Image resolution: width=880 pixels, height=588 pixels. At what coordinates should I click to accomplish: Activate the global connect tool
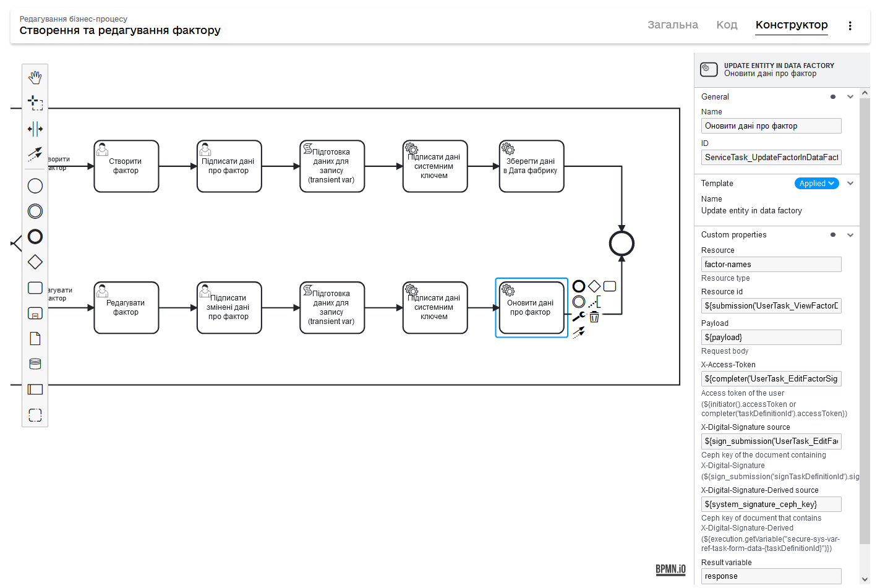coord(35,154)
